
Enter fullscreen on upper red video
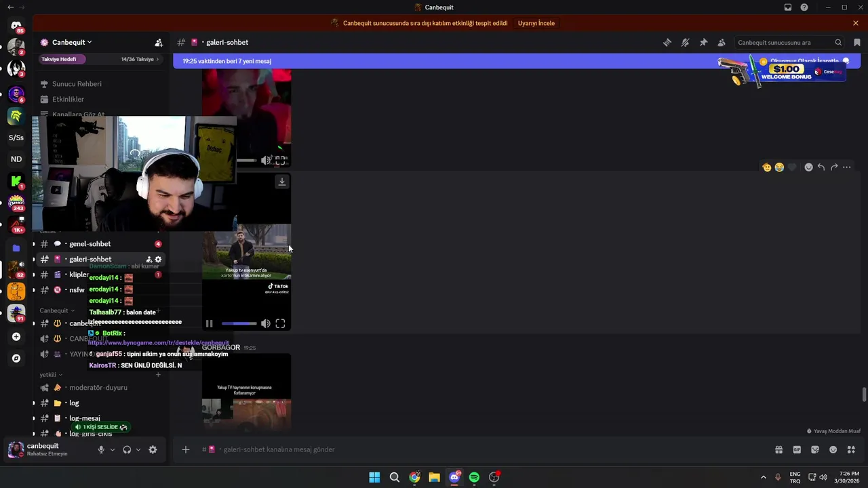pos(280,161)
